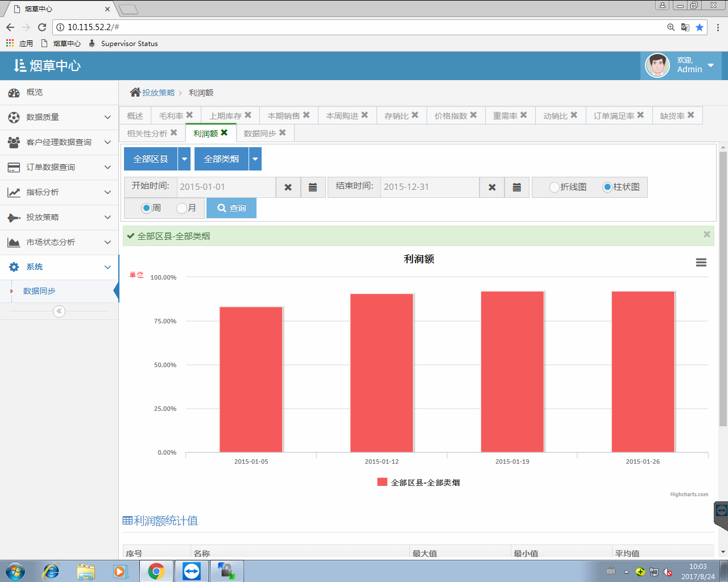Open Chrome from the Windows taskbar
This screenshot has width=728, height=582.
click(x=156, y=571)
